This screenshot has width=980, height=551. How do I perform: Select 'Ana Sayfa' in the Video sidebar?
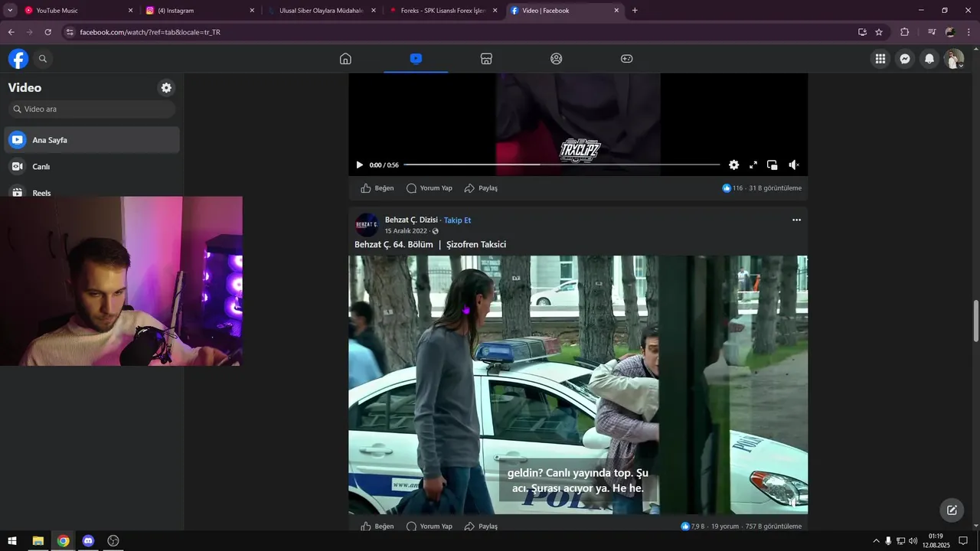tap(92, 140)
